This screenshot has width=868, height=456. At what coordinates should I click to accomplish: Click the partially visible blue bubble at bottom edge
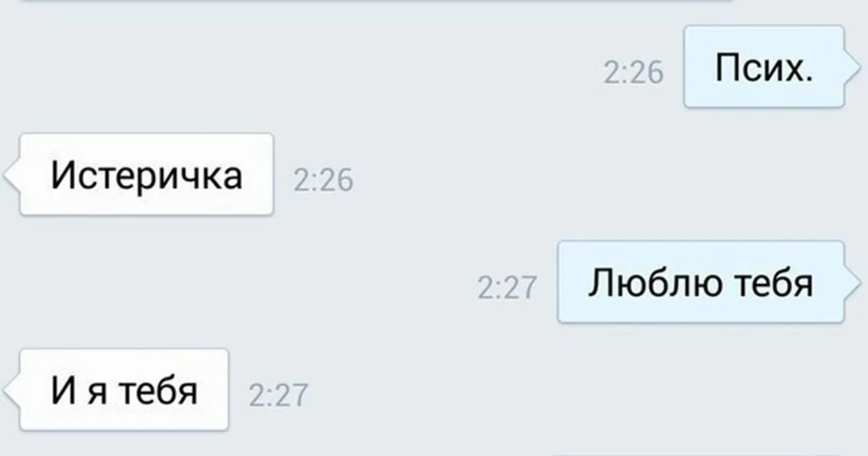coord(700,454)
